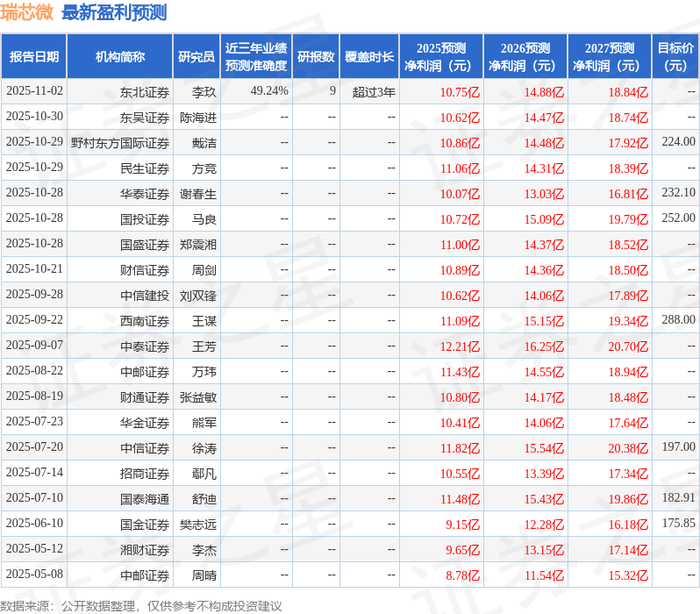Click researcher name 马良

[204, 220]
